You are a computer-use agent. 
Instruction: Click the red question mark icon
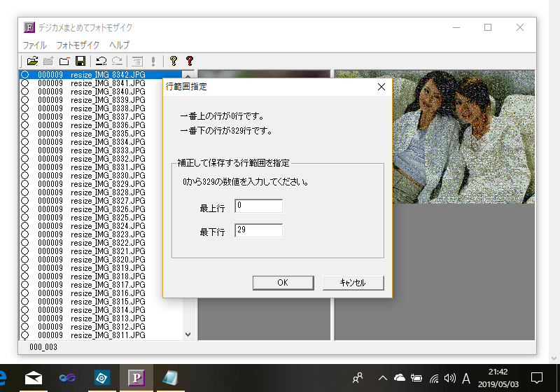click(x=189, y=62)
